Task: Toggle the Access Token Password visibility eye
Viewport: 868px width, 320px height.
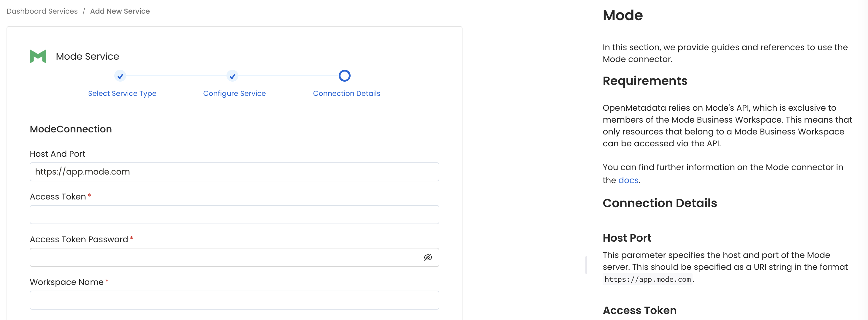Action: pos(427,257)
